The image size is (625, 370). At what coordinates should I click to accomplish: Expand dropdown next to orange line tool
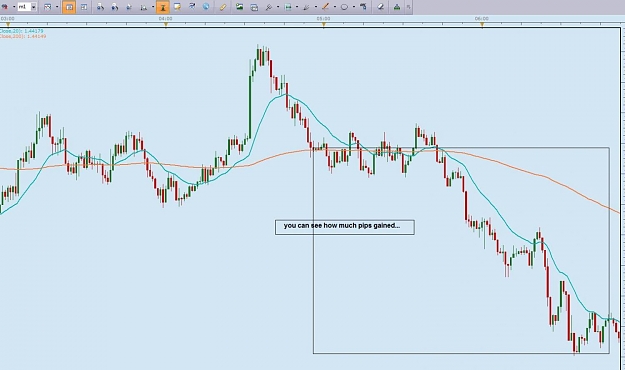tap(335, 7)
